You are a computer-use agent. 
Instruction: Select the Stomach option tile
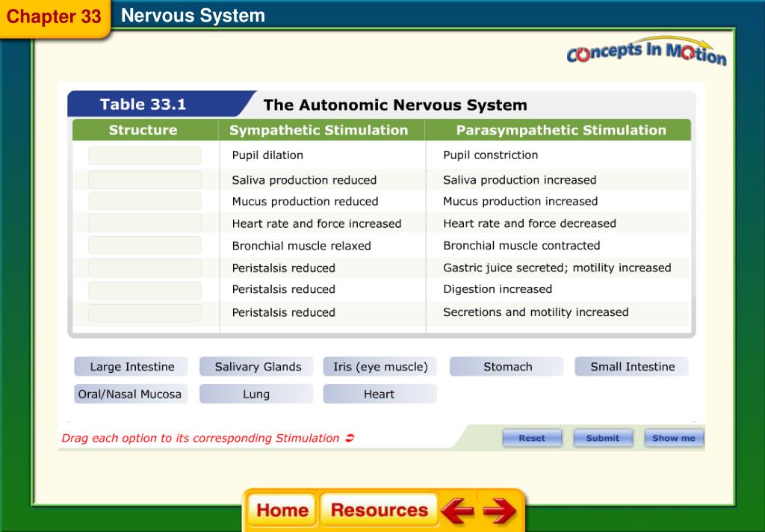point(507,367)
